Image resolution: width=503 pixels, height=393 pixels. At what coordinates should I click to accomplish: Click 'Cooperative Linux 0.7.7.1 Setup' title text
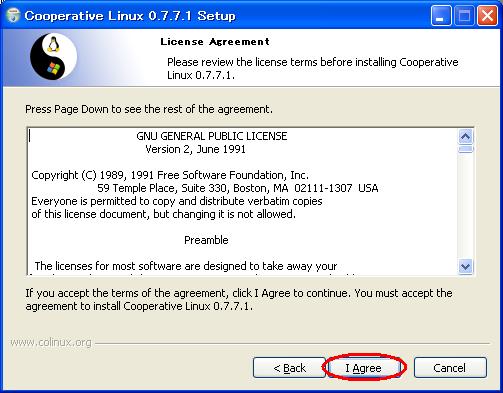(130, 16)
